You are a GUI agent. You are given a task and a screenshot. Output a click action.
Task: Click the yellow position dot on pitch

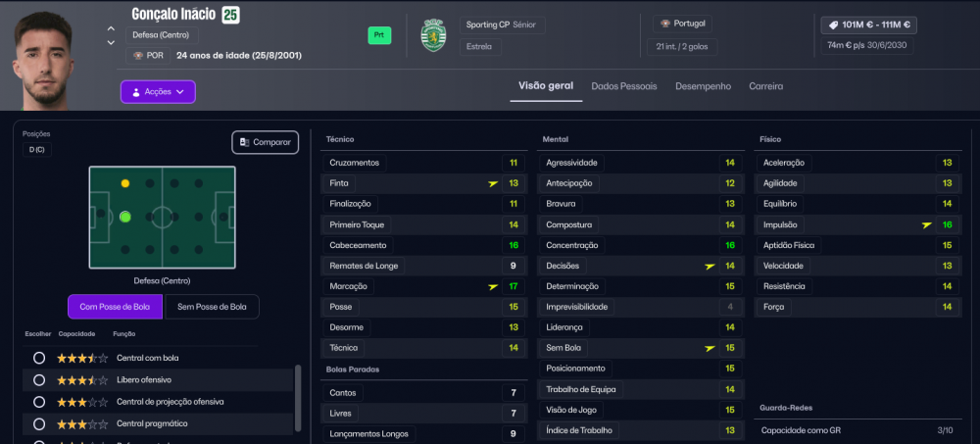tap(125, 183)
